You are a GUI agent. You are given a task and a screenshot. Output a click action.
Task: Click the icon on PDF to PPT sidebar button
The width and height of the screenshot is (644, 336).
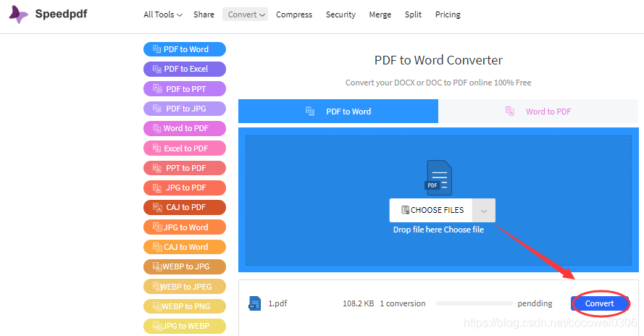pos(157,89)
